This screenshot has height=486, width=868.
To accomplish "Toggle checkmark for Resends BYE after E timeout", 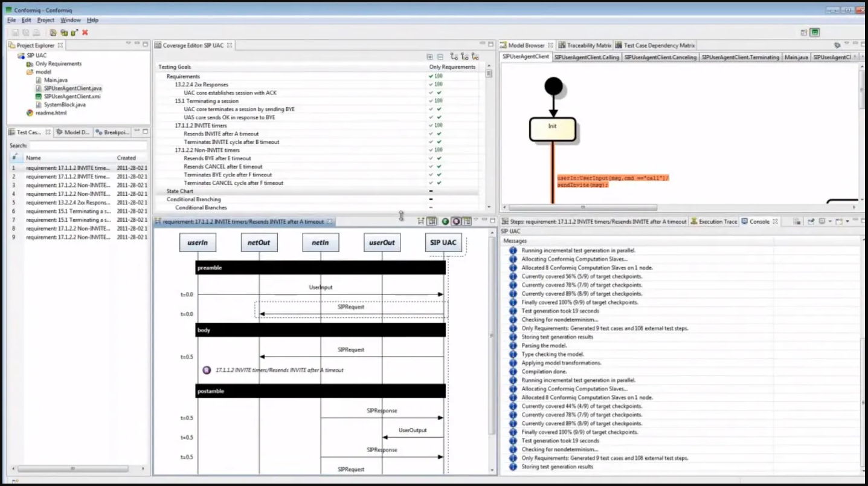I will (439, 158).
